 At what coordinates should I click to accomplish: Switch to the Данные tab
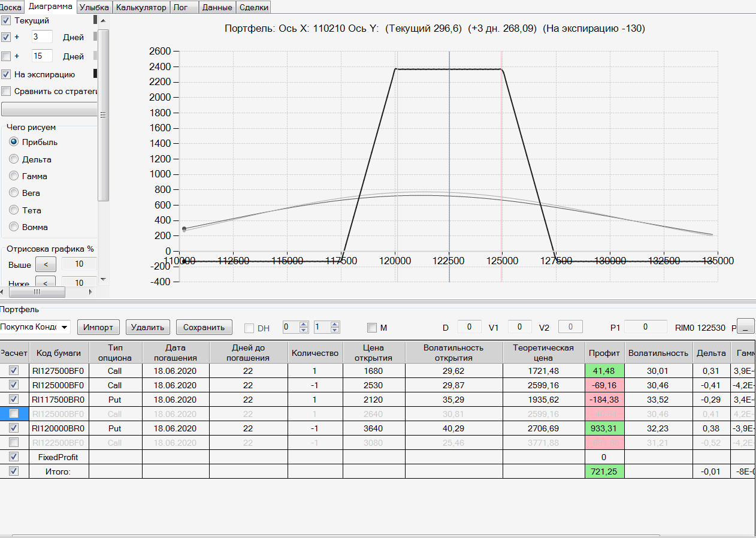point(217,8)
